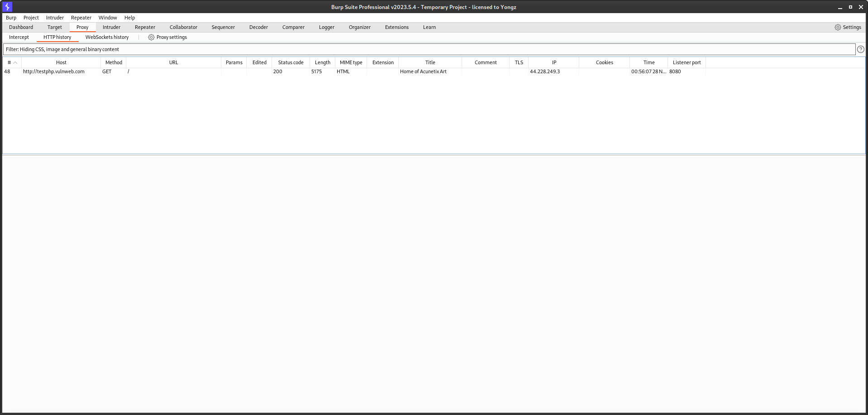Click the Burp Suite logo icon
The image size is (868, 415).
pyautogui.click(x=7, y=7)
